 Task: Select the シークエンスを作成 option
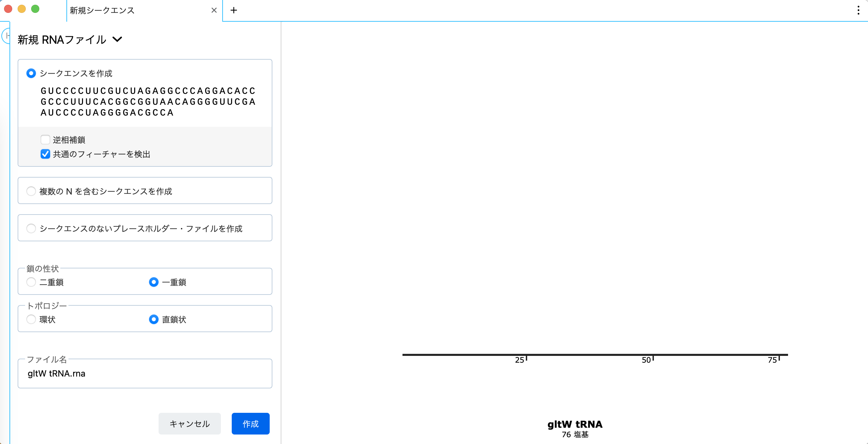[x=31, y=73]
